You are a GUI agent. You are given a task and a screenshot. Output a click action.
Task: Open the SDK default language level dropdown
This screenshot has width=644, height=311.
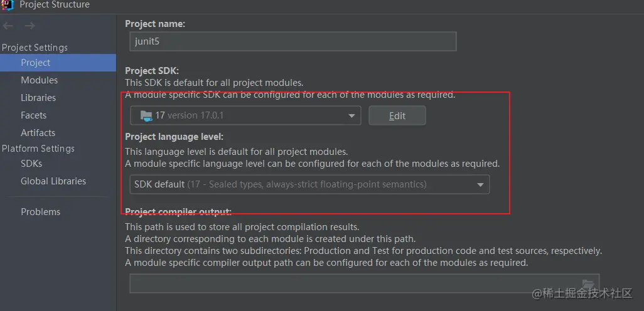click(x=480, y=184)
